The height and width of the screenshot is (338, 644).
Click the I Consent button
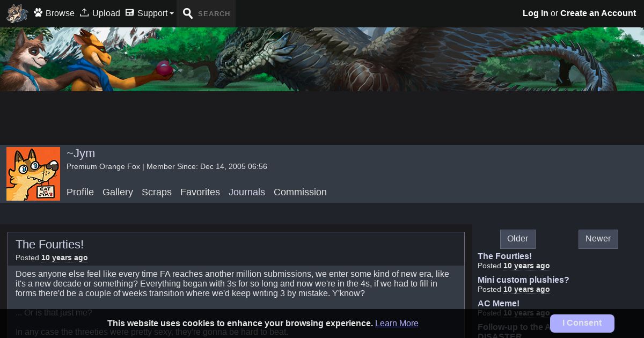[x=582, y=324]
